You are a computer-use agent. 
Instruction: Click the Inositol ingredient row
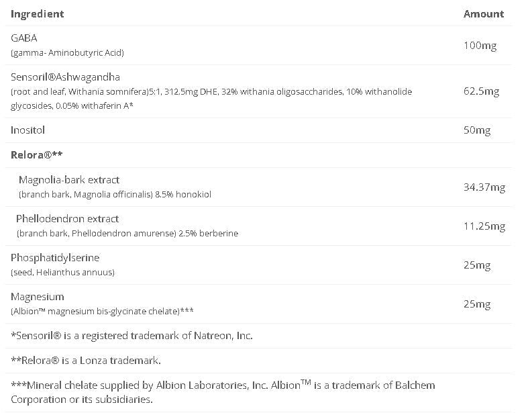point(28,130)
